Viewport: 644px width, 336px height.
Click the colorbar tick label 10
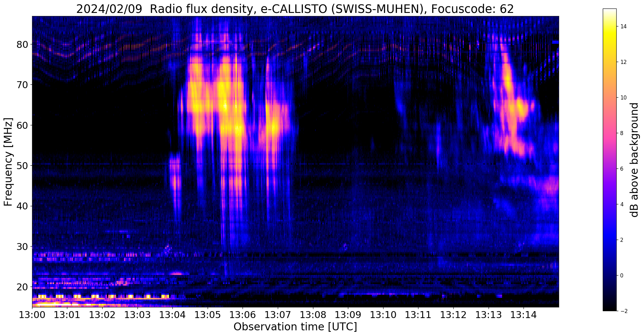point(623,98)
